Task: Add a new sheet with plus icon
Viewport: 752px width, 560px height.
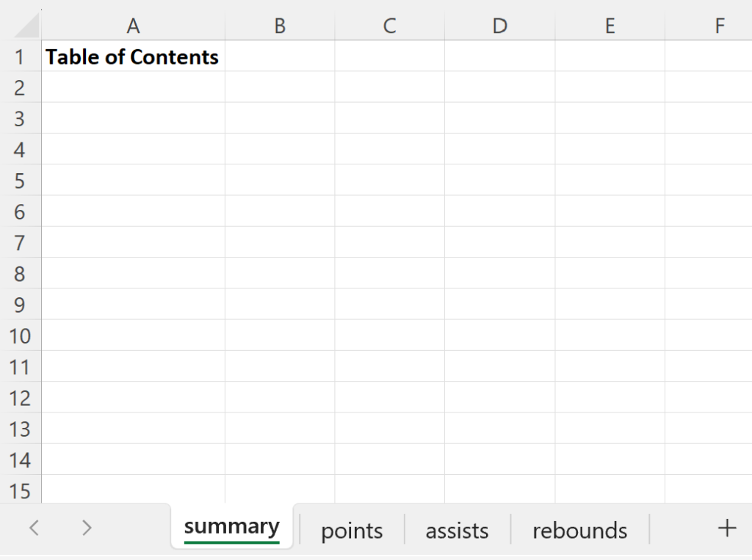Action: (726, 528)
